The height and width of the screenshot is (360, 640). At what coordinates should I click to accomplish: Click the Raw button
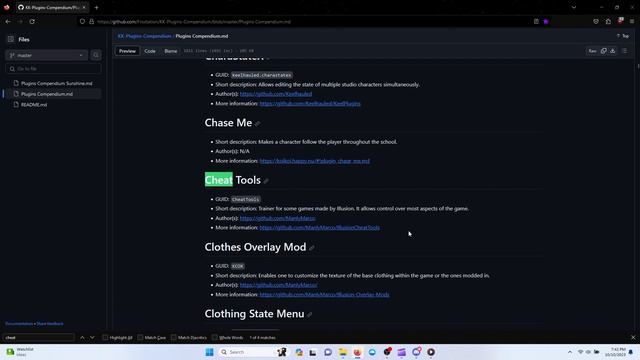[x=592, y=51]
